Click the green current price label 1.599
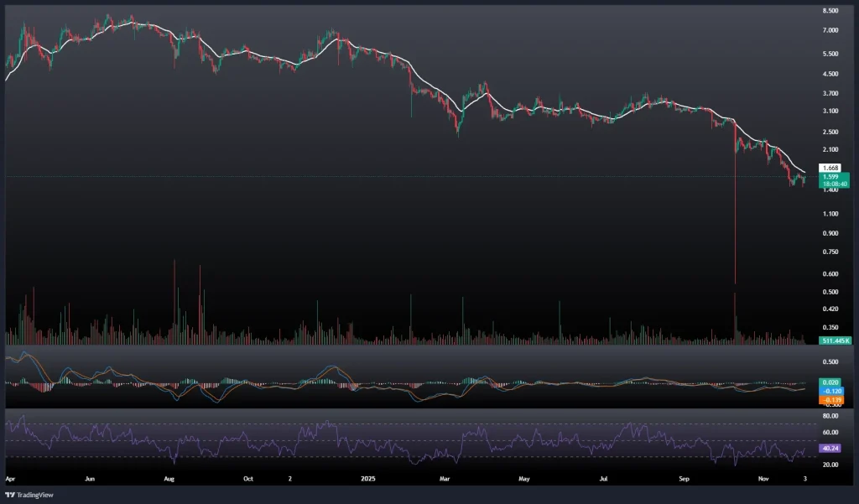 click(831, 177)
